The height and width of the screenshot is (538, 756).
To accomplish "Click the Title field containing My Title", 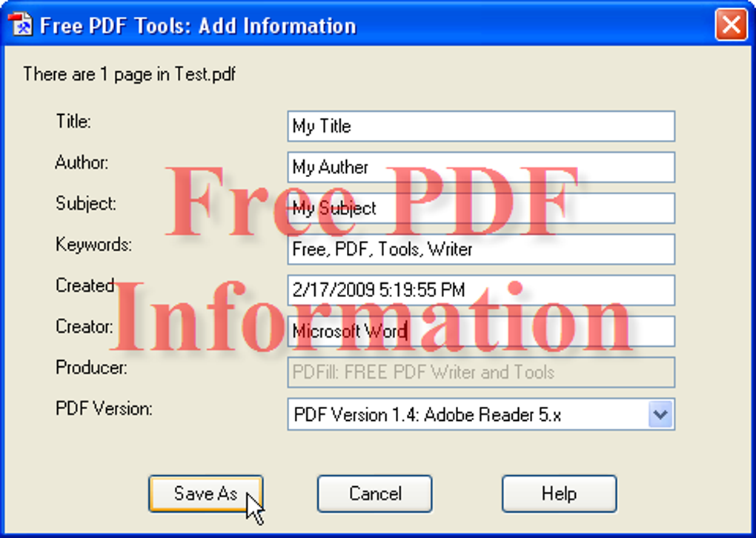I will [x=480, y=126].
